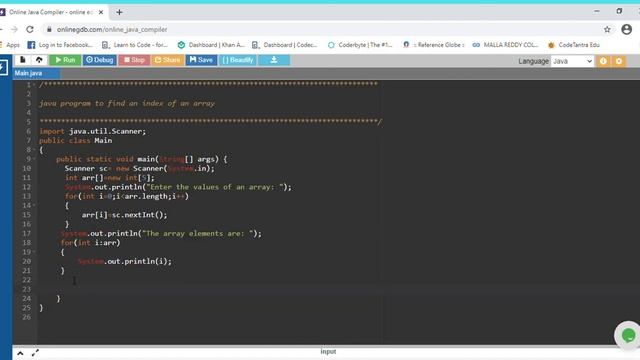Collapse main method fold at line 9

(x=34, y=159)
